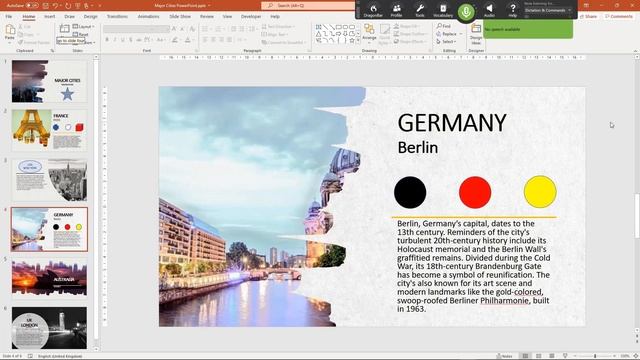Click the Ribbon Display Options icon
Image resolution: width=640 pixels, height=360 pixels.
[587, 5]
